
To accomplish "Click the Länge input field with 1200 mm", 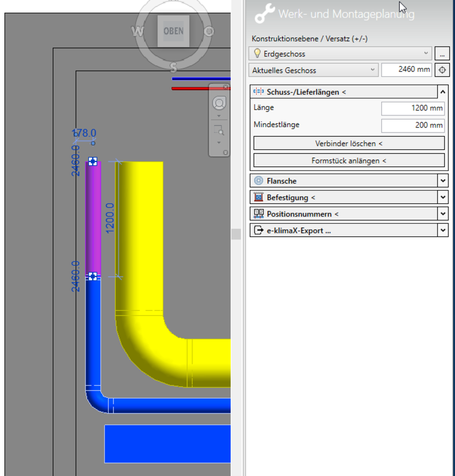I will click(x=413, y=109).
